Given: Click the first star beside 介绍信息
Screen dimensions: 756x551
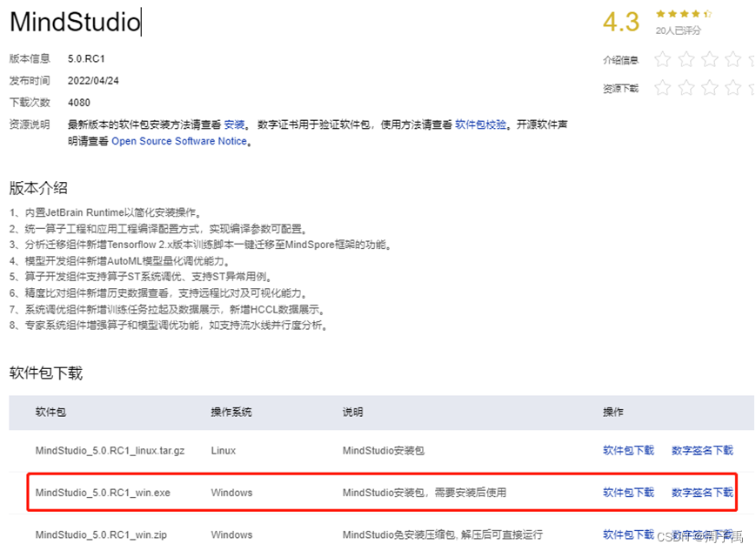Looking at the screenshot, I should pyautogui.click(x=662, y=59).
